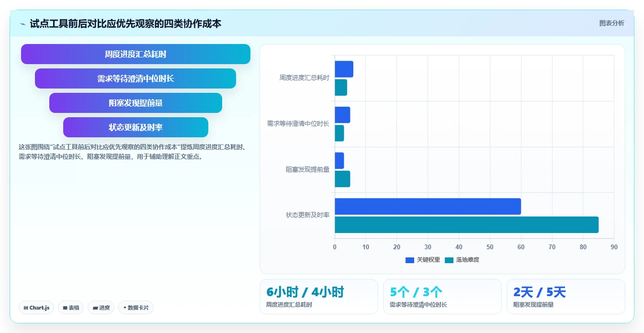Click 状态更新及时率 teal bar at 85
Image resolution: width=644 pixels, height=333 pixels.
[466, 225]
